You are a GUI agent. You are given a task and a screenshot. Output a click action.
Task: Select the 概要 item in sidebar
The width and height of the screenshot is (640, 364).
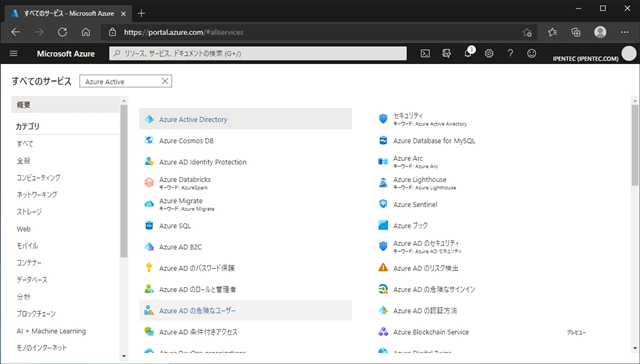coord(65,105)
